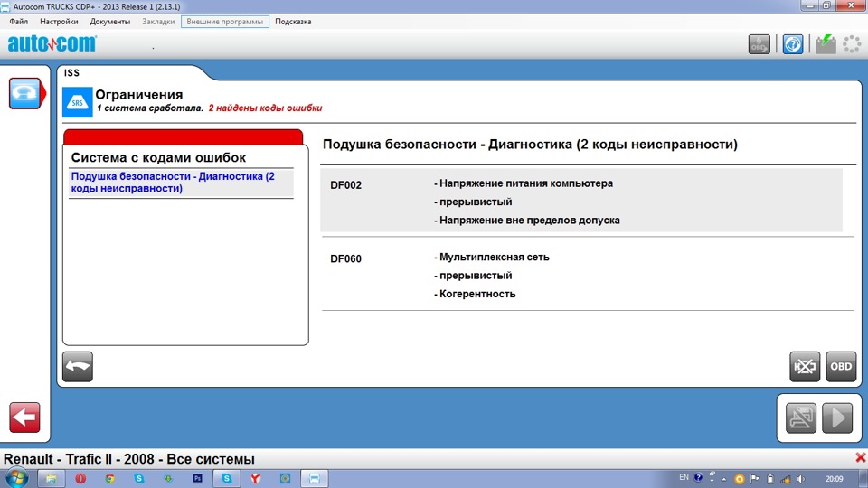Click the battery voltage indicator icon

pyautogui.click(x=826, y=43)
